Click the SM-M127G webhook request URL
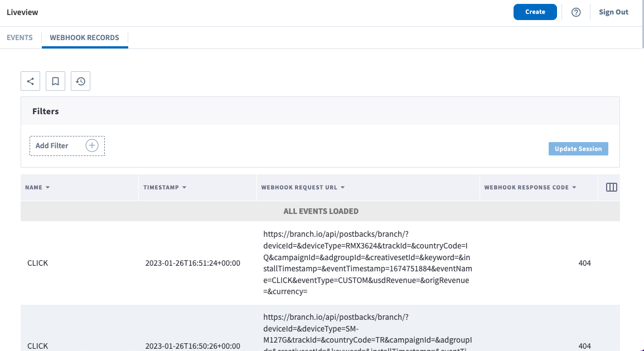The height and width of the screenshot is (351, 644). tap(367, 331)
